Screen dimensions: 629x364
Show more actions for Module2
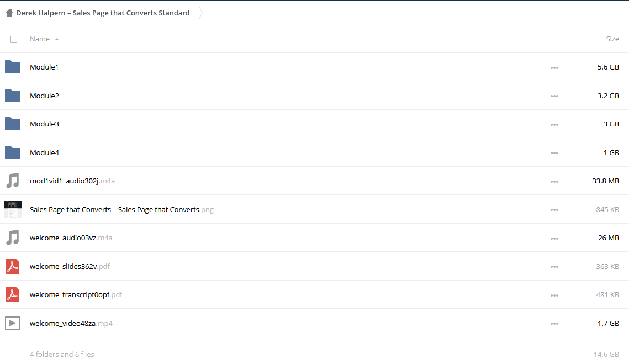tap(554, 96)
